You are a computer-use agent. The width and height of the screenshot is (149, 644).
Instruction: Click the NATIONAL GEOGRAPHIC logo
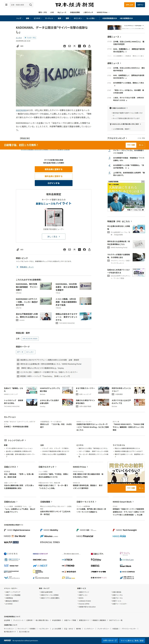38,571
